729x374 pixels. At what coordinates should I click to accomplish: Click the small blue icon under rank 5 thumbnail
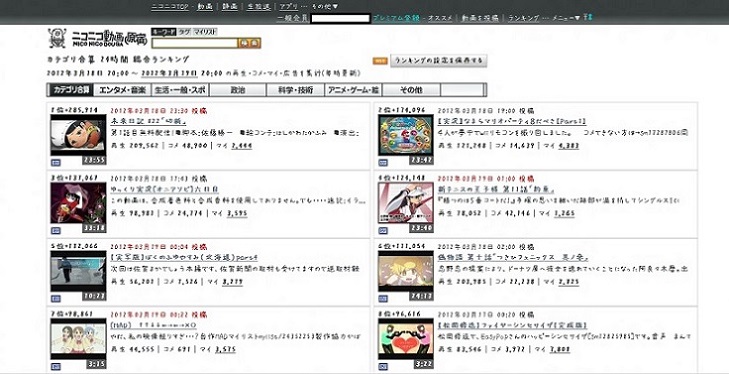pyautogui.click(x=55, y=299)
